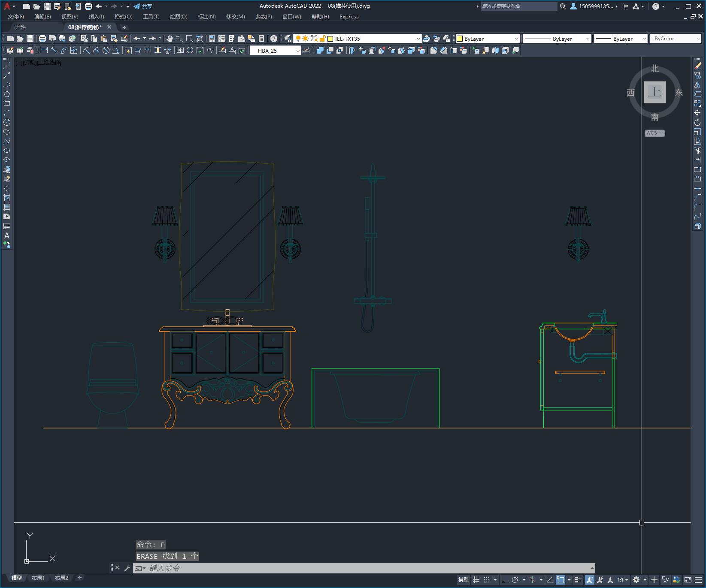The height and width of the screenshot is (588, 706).
Task: Click the WCS button below ViewCube
Action: point(654,133)
